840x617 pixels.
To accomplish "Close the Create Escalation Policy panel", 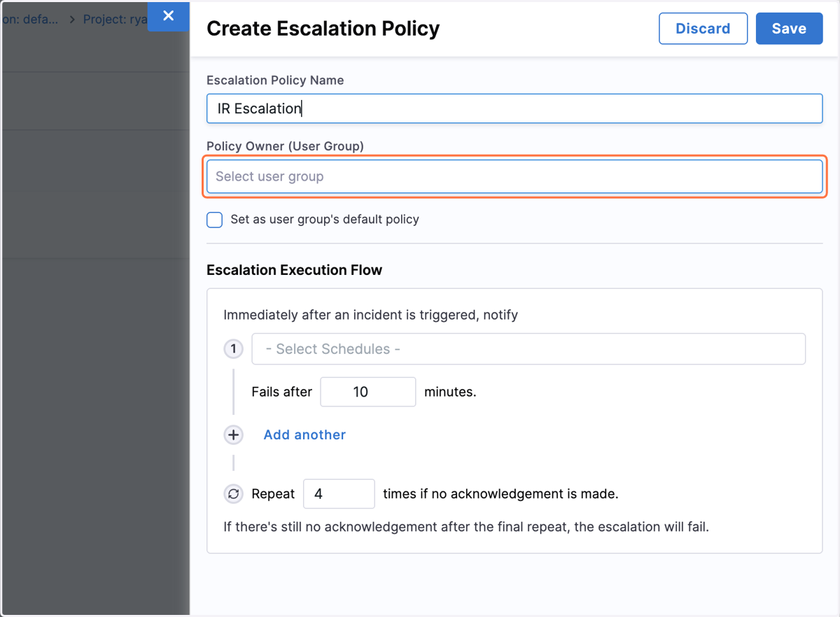I will (168, 15).
